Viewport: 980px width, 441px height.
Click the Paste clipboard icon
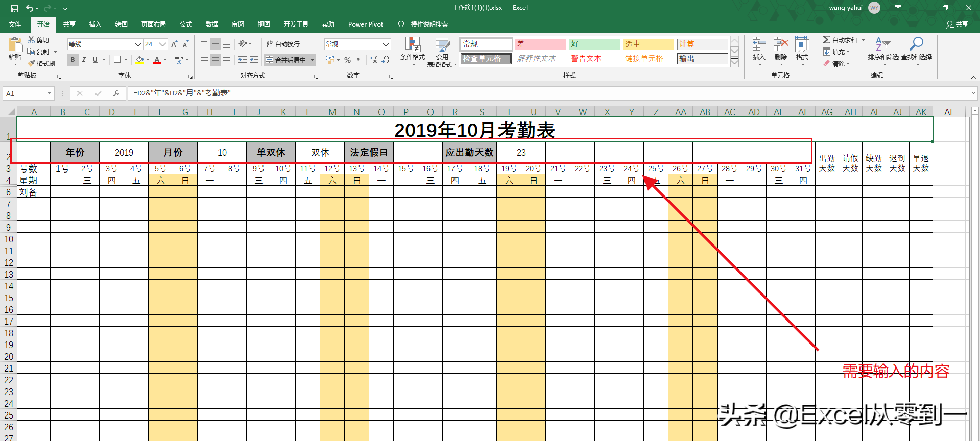15,45
